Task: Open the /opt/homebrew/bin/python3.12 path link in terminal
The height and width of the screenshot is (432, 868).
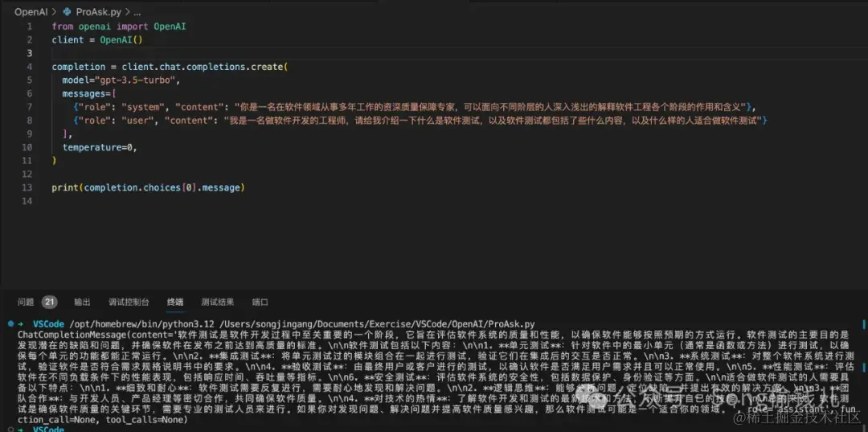Action: point(141,324)
